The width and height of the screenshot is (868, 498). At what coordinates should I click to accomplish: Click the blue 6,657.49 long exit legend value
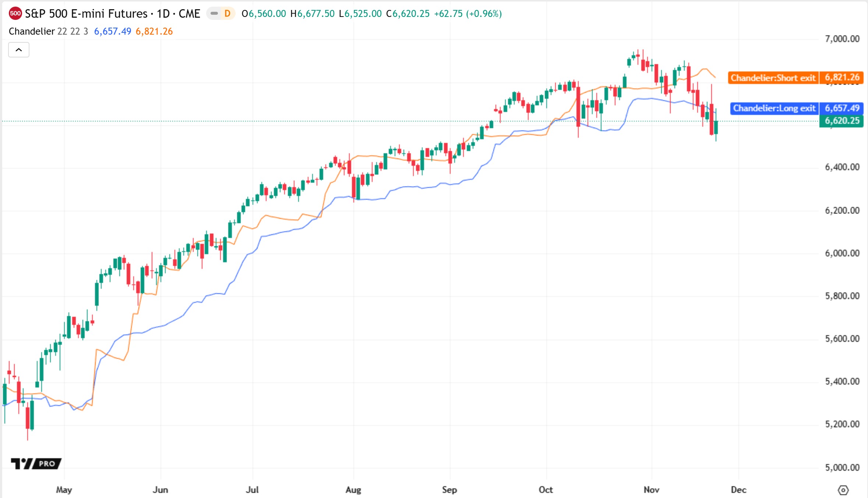(x=113, y=31)
